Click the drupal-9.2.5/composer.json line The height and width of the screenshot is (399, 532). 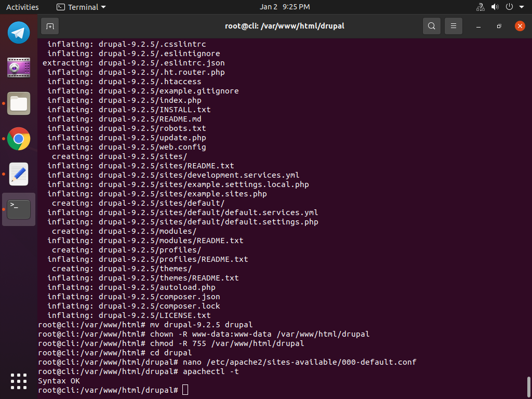coord(134,297)
